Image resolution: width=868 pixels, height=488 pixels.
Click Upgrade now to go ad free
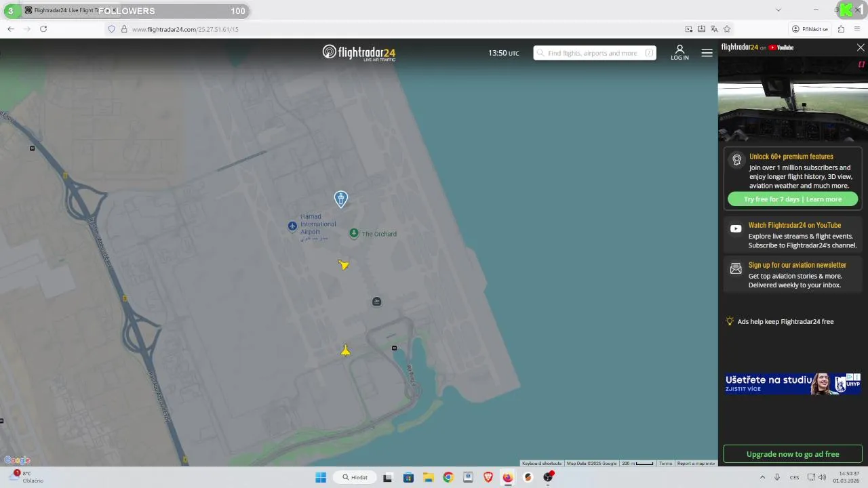pos(793,454)
